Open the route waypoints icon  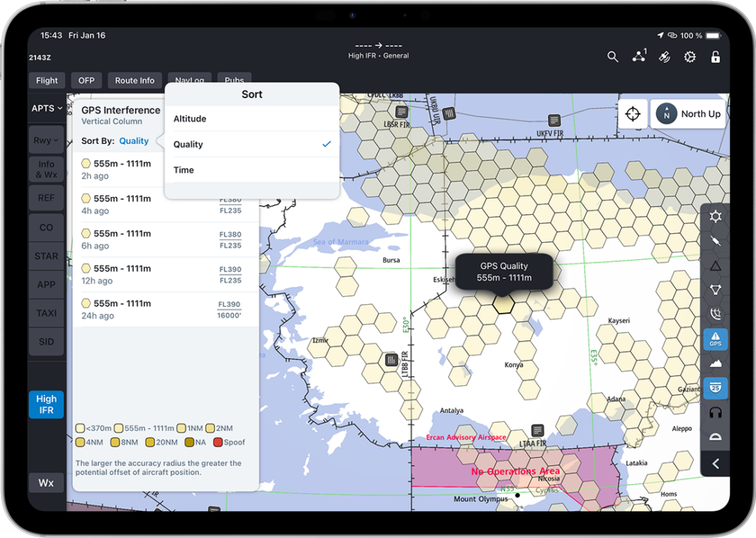639,56
